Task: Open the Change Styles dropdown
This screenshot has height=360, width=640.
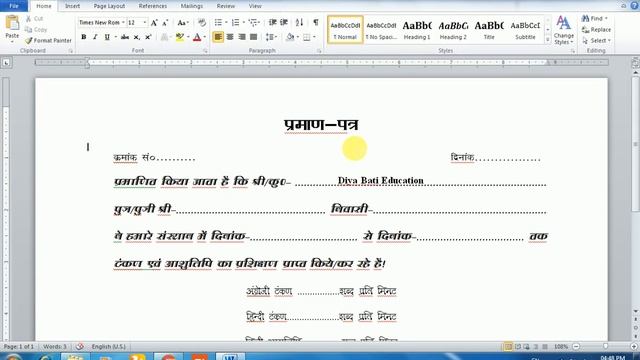Action: click(x=564, y=30)
